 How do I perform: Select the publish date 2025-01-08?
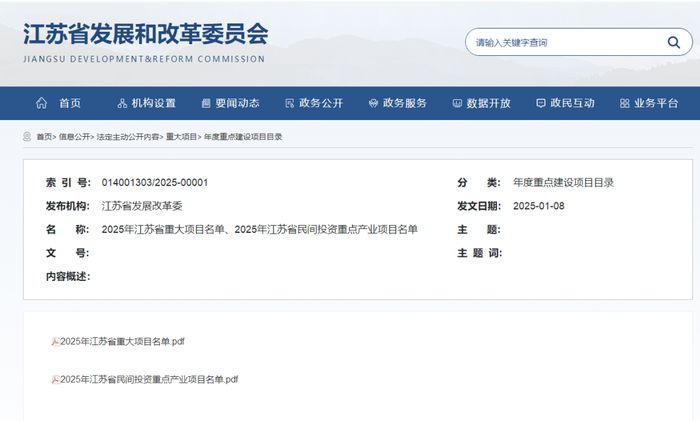click(x=538, y=206)
